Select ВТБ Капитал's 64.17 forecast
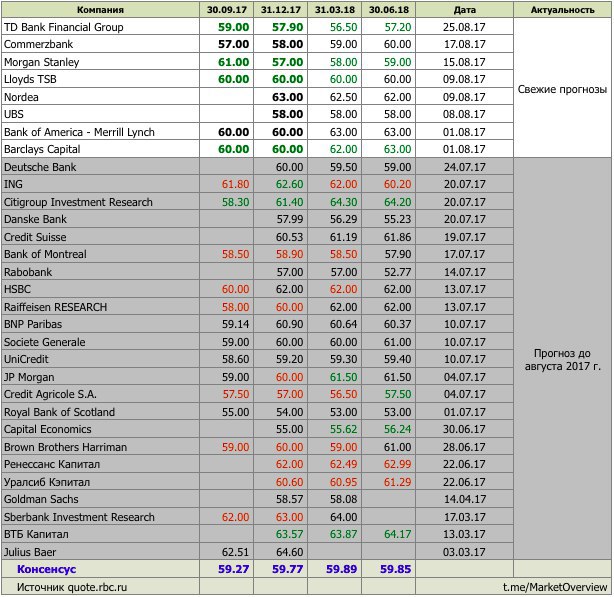Viewport: 614px width, 597px height. (397, 535)
